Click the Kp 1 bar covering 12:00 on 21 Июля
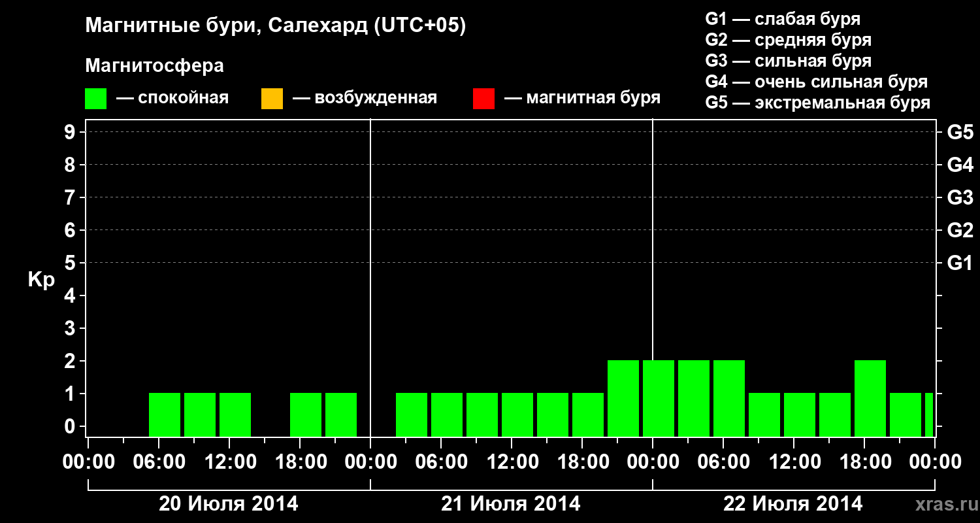 click(517, 414)
